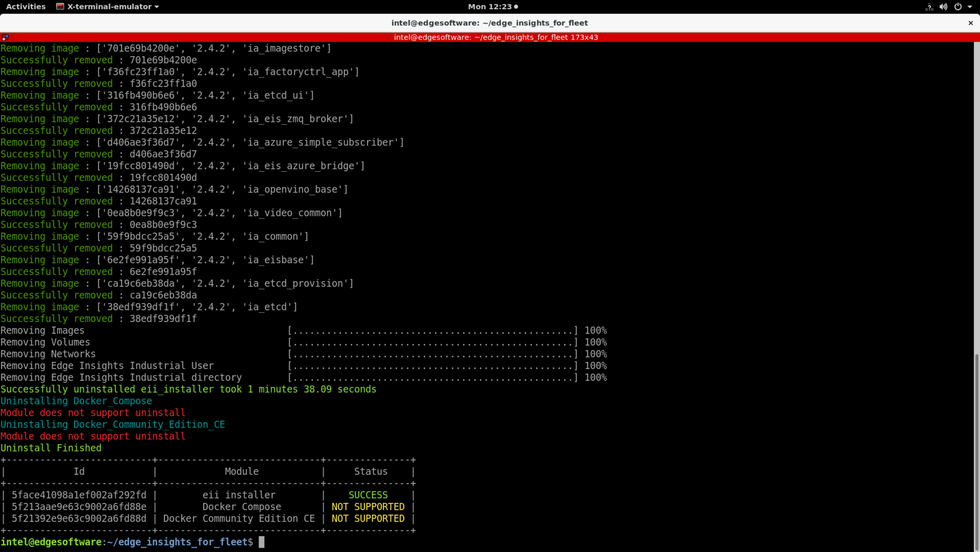
Task: Click NOT SUPPORTED in the Docker Compose row
Action: 368,507
